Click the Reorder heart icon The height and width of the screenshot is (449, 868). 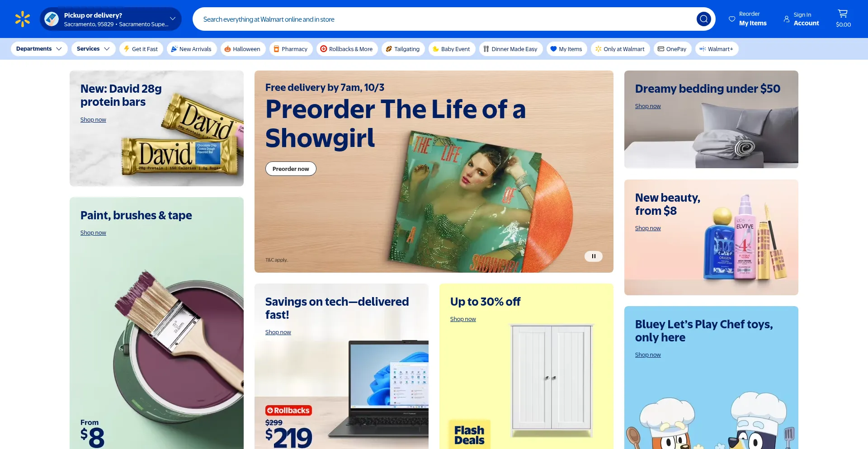[731, 19]
